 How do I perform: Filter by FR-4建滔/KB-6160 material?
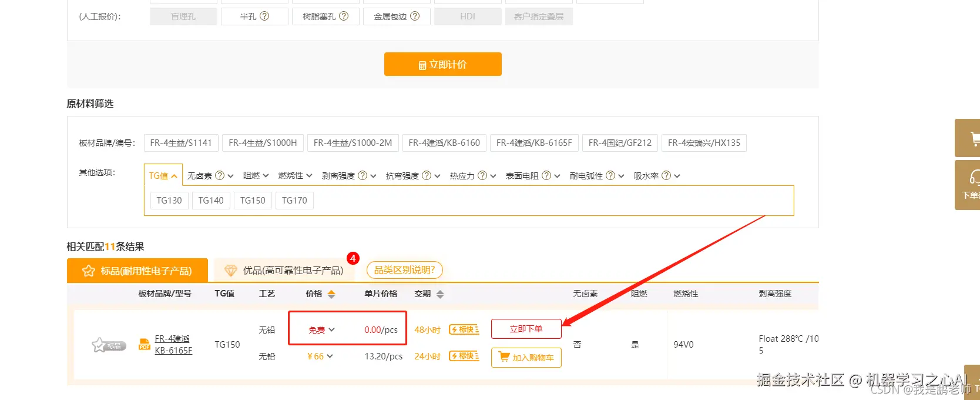(444, 143)
